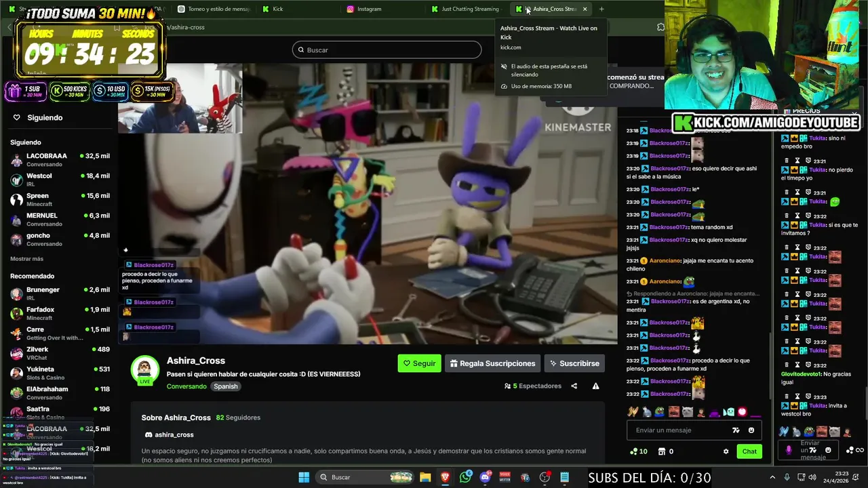Open MERNUEL channel in sidebar
Screen dimensions: 868x488
(60, 219)
